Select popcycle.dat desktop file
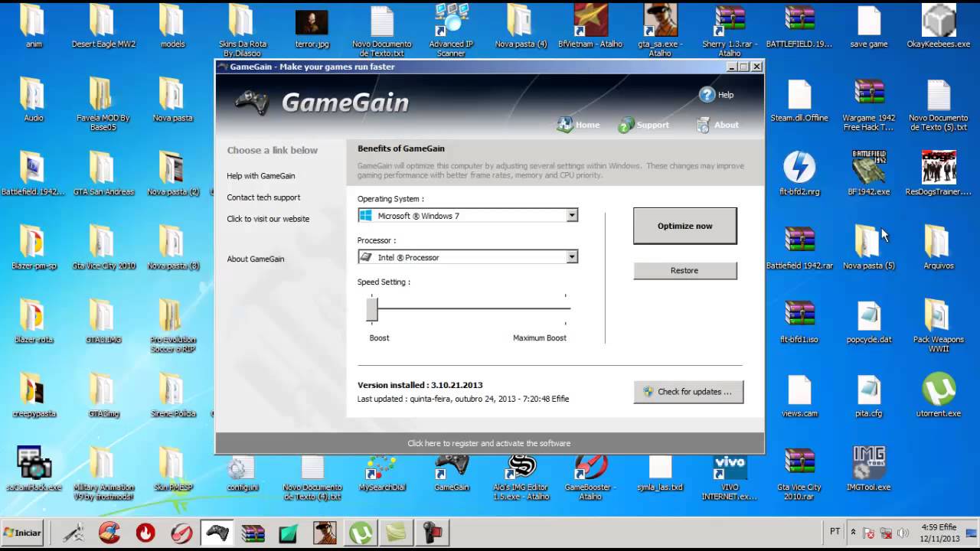 869,321
